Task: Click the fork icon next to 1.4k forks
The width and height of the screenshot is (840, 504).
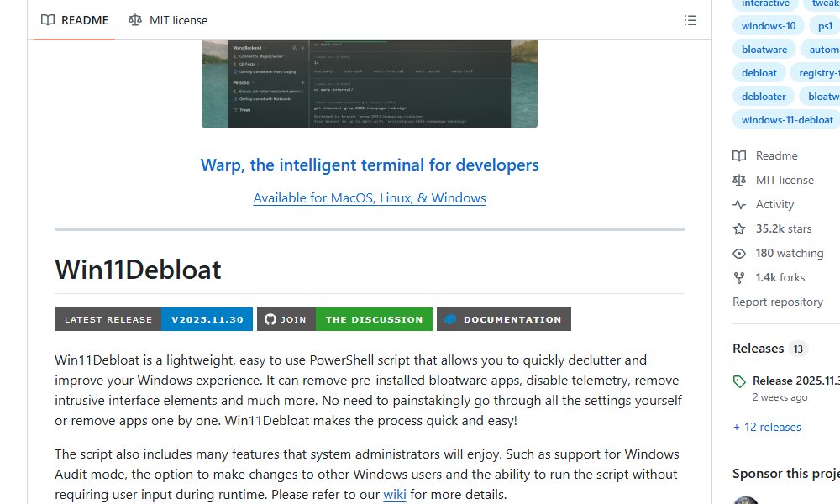Action: 739,277
